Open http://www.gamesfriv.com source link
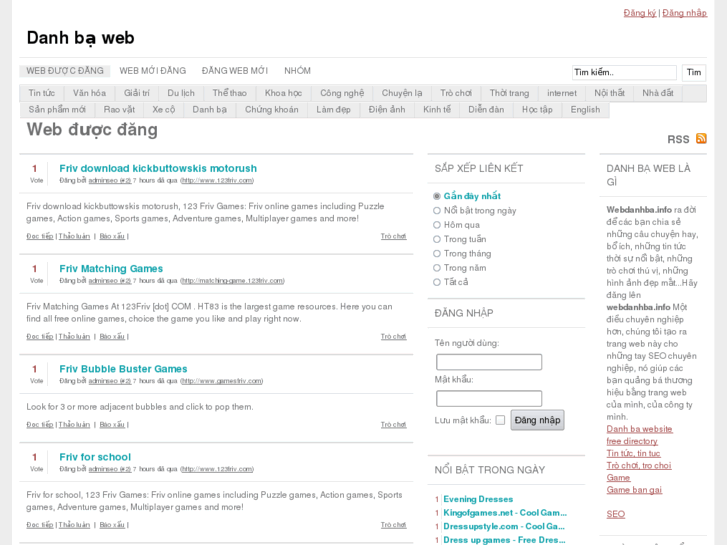The image size is (727, 545). tap(222, 381)
